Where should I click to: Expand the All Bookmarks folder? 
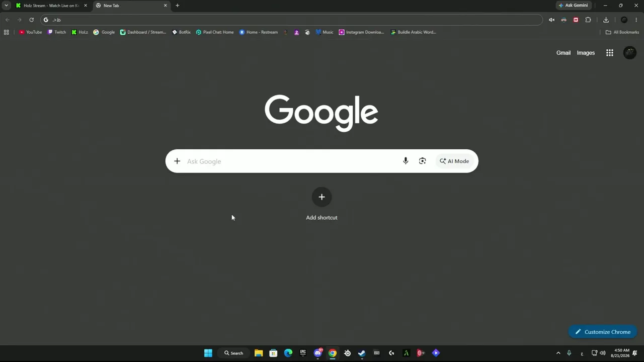[x=622, y=32]
